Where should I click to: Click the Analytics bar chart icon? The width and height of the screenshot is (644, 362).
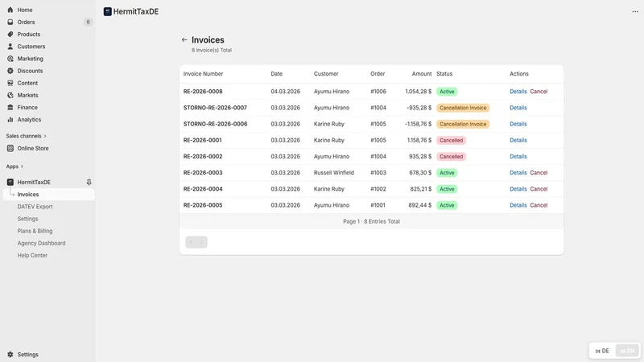pos(10,119)
